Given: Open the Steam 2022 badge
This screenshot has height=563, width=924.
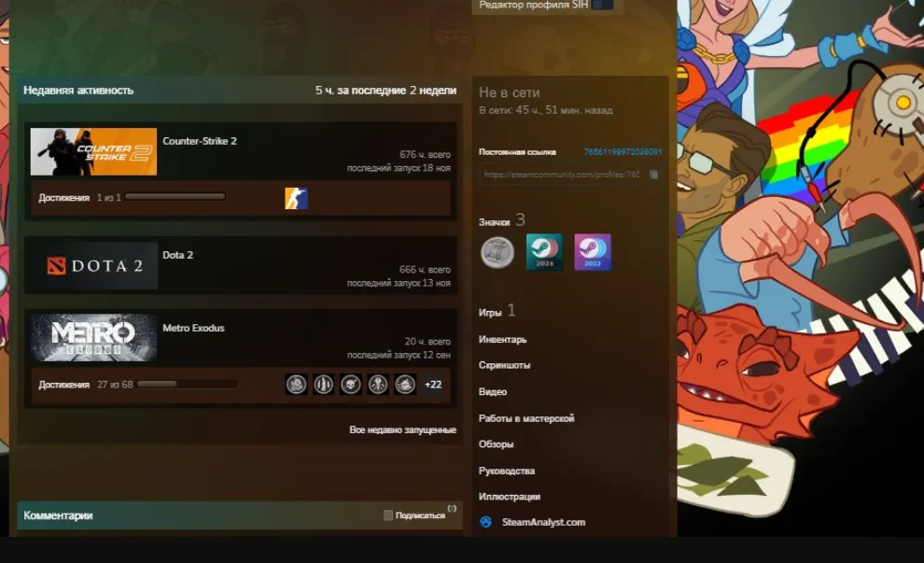Looking at the screenshot, I should coord(593,252).
